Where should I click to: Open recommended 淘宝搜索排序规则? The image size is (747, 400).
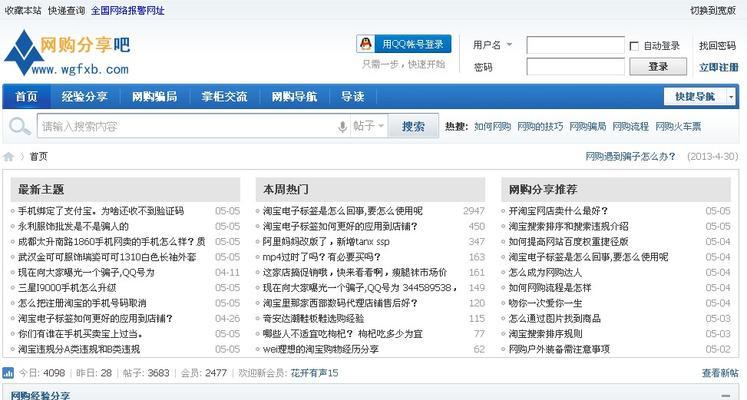tap(545, 334)
